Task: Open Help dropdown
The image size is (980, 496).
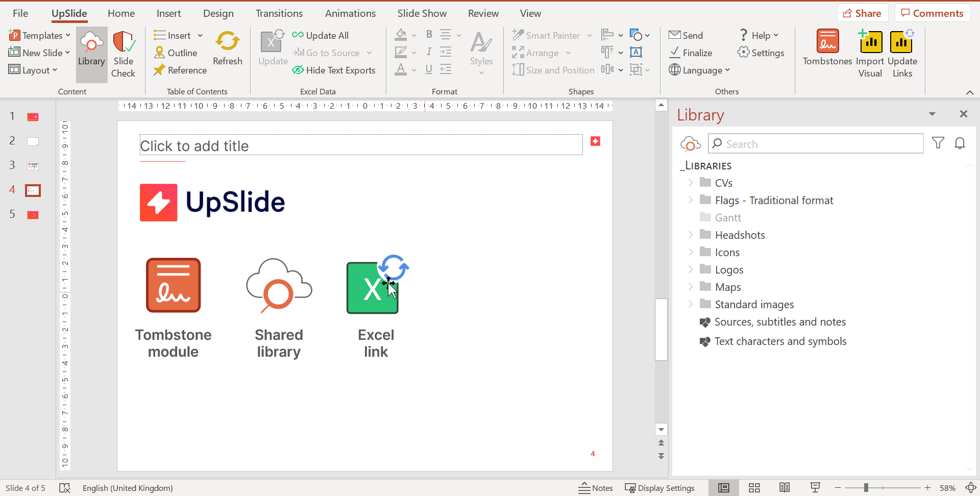Action: pos(759,35)
